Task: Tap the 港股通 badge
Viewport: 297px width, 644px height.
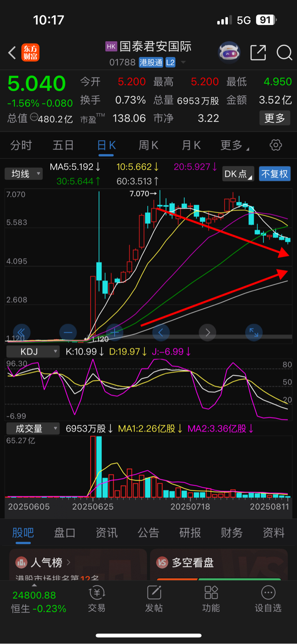Action: (x=151, y=62)
